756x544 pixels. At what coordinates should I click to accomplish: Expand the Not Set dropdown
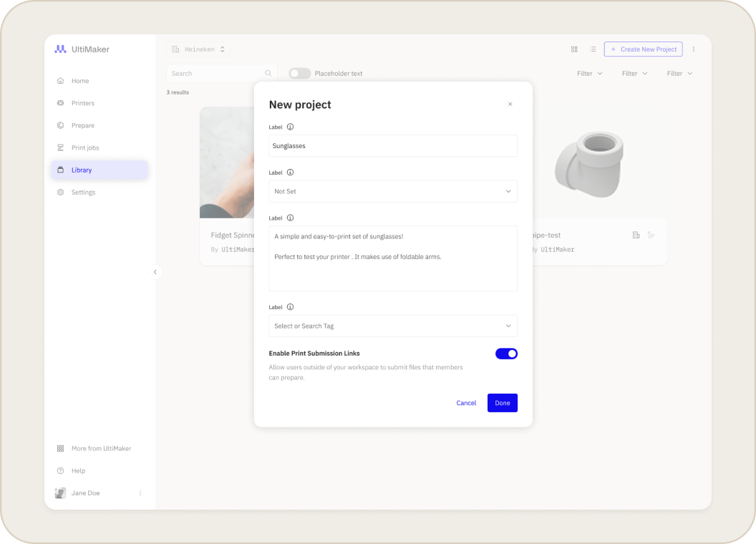coord(393,191)
